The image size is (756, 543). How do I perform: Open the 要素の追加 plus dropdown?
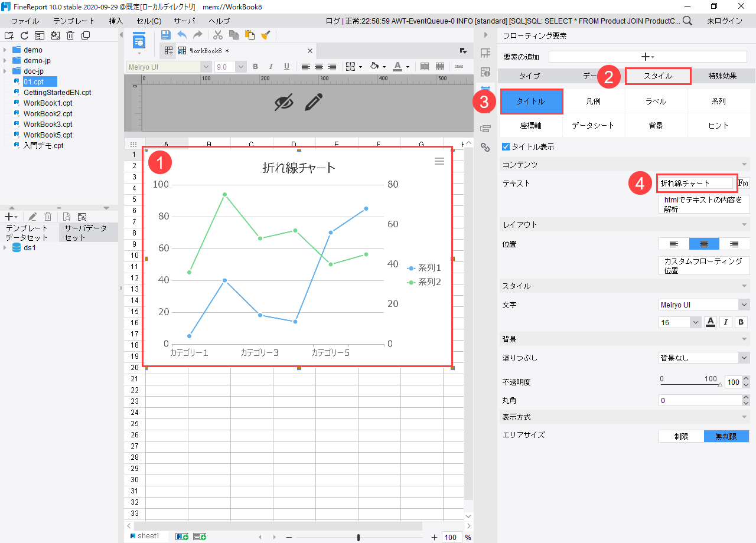(x=649, y=57)
